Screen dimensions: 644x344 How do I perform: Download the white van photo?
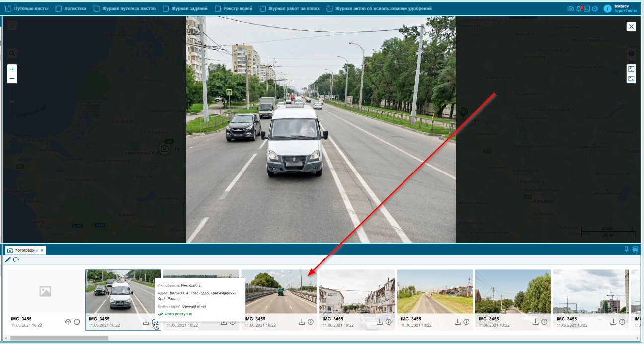point(146,322)
